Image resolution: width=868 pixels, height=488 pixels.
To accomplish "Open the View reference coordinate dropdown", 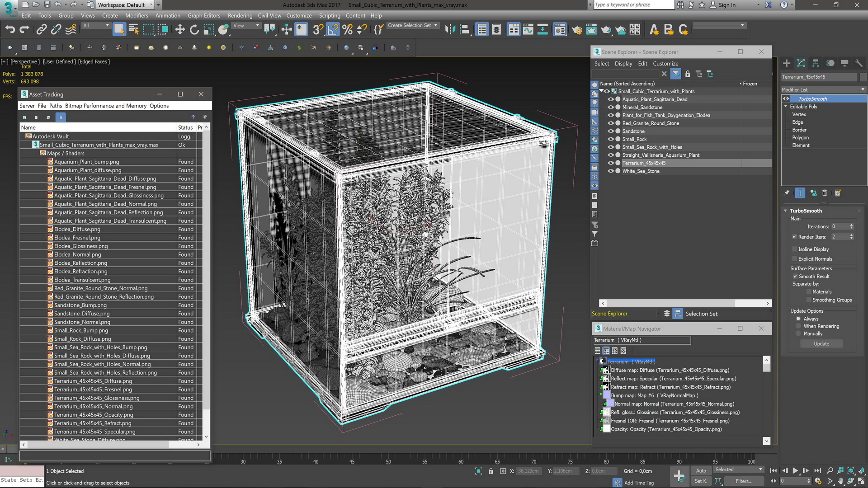I will [246, 26].
